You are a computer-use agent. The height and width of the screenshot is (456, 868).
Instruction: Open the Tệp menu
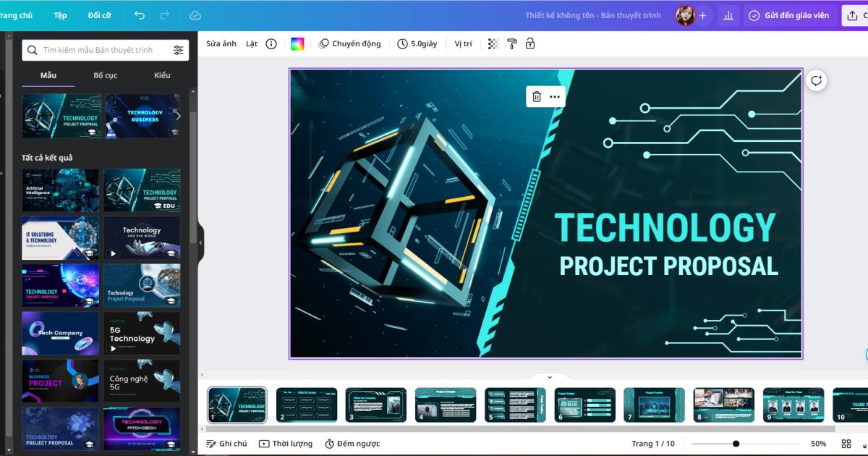pyautogui.click(x=60, y=14)
